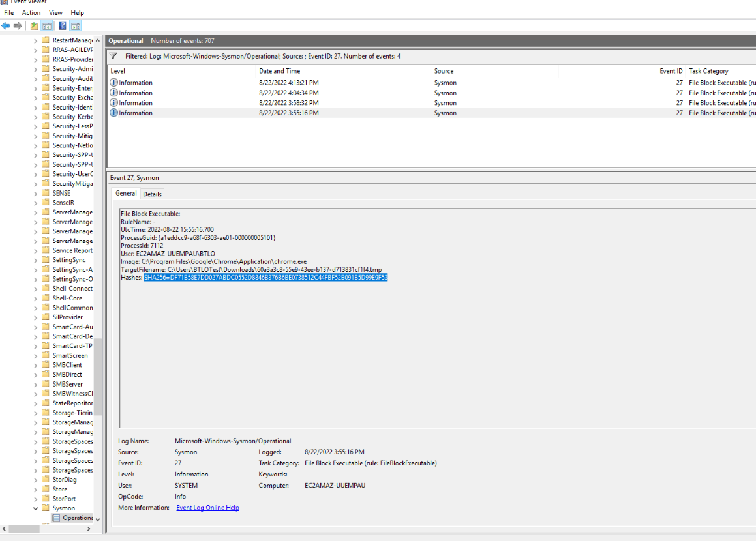The image size is (756, 541).
Task: Expand the StorPort tree node
Action: click(x=35, y=499)
